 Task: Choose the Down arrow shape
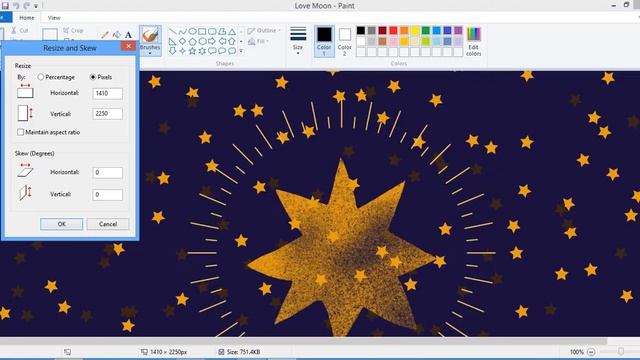(173, 51)
